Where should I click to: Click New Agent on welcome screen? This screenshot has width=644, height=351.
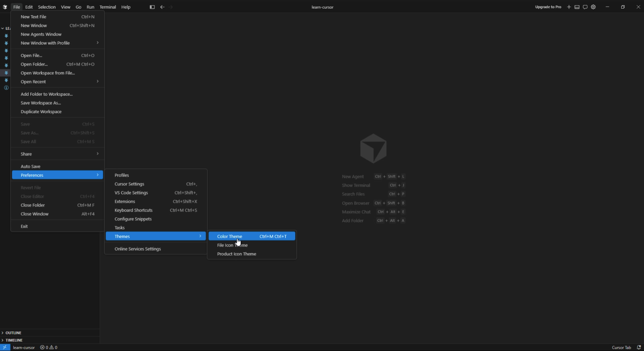pos(353,177)
